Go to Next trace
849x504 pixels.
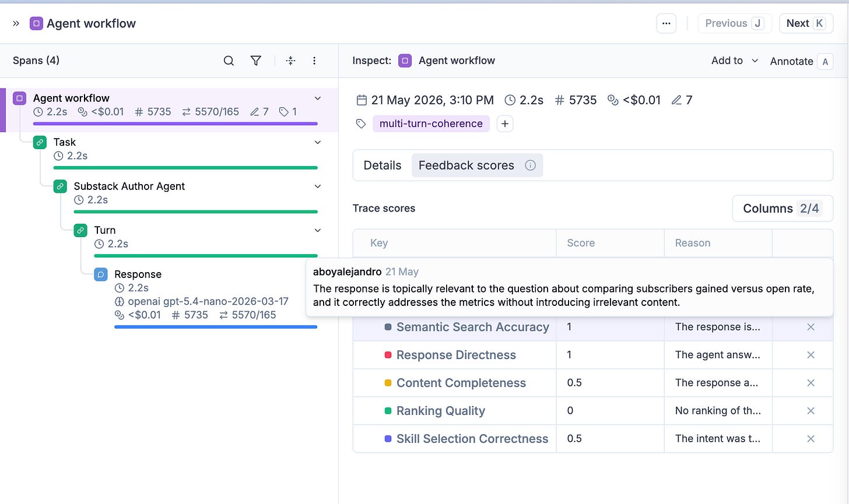click(x=806, y=23)
